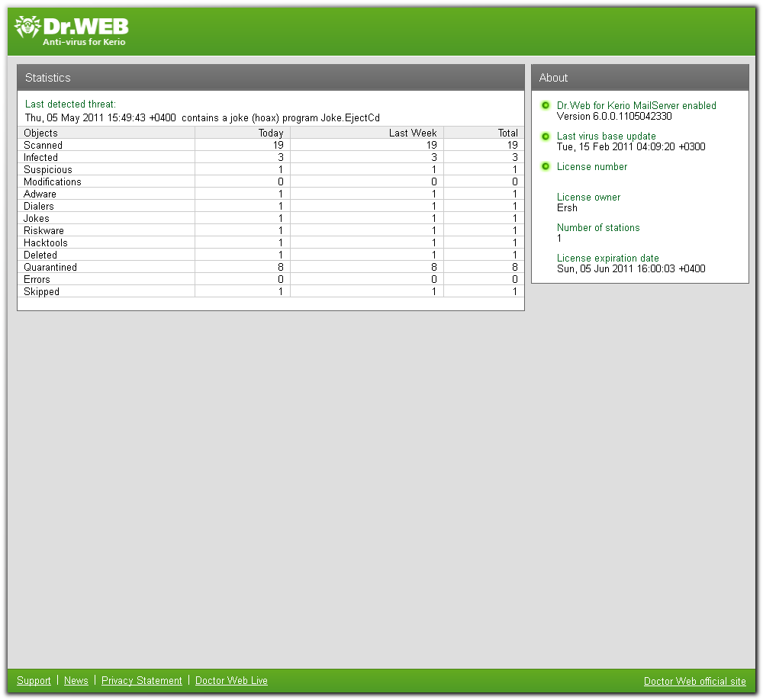Screen dimensions: 763x700
Task: Select the Quarantined row label
Action: point(50,267)
